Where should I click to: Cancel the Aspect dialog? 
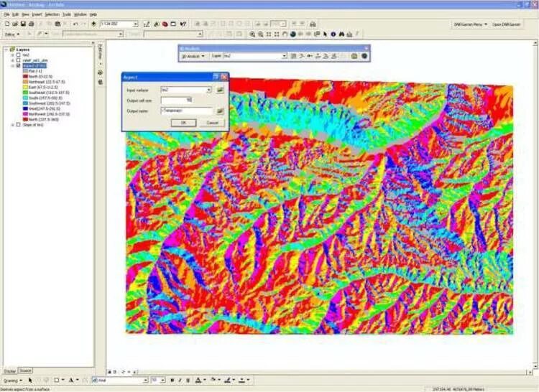click(212, 123)
